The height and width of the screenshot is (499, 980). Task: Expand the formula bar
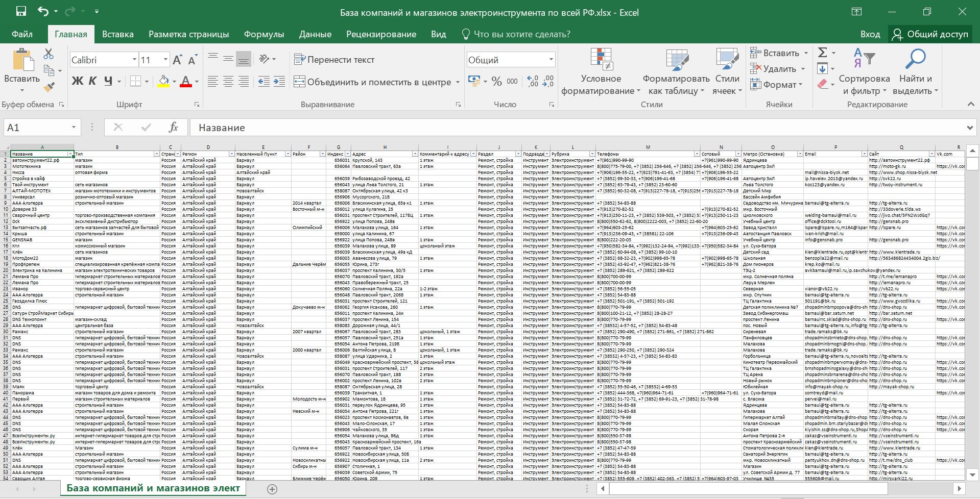pos(969,128)
